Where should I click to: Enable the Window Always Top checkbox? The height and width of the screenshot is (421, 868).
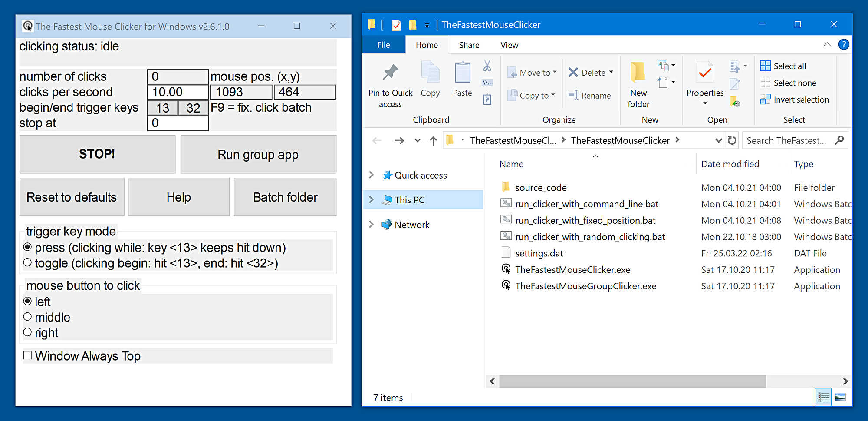coord(27,355)
